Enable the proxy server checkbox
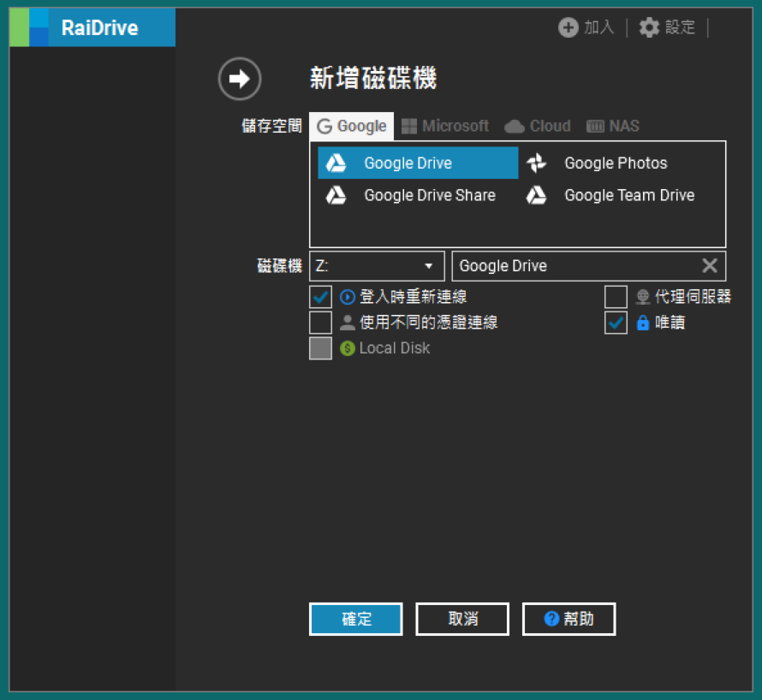The height and width of the screenshot is (700, 762). point(616,297)
